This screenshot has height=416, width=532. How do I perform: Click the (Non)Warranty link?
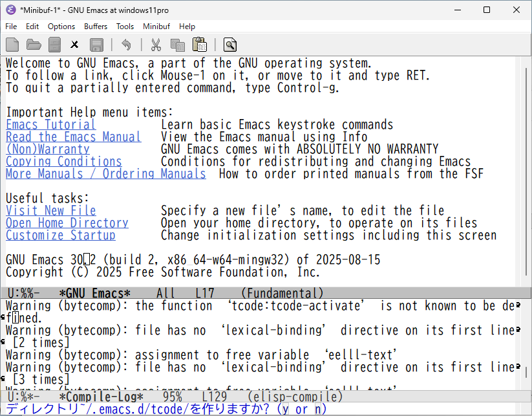48,149
